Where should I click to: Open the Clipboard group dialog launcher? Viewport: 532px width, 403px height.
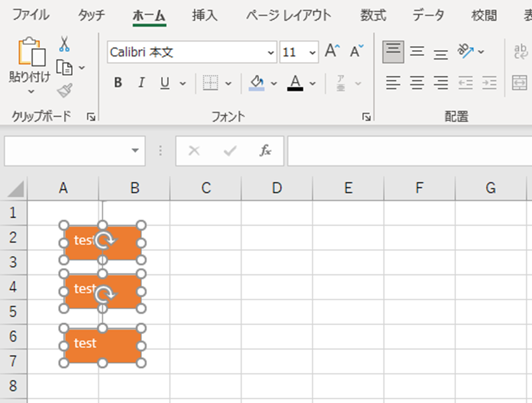pyautogui.click(x=91, y=117)
